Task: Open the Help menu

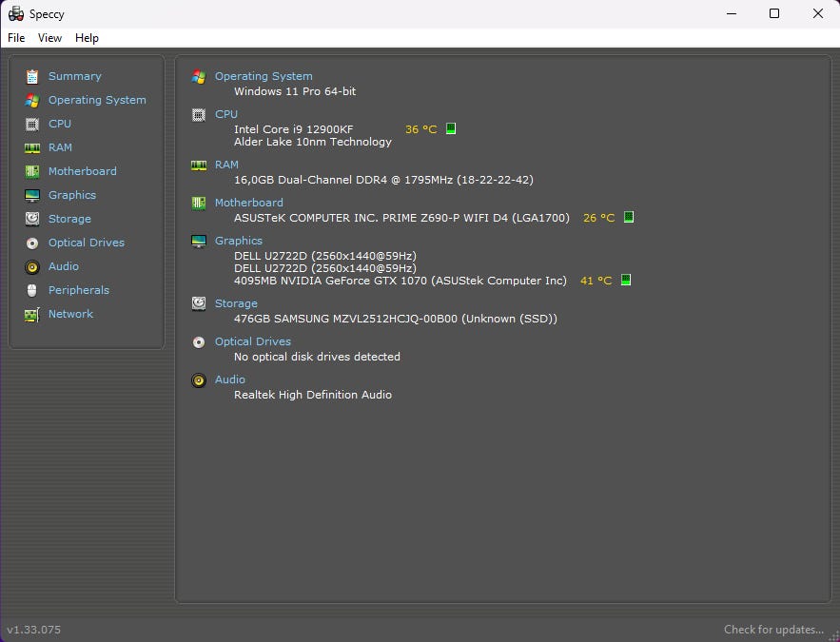Action: coord(87,38)
